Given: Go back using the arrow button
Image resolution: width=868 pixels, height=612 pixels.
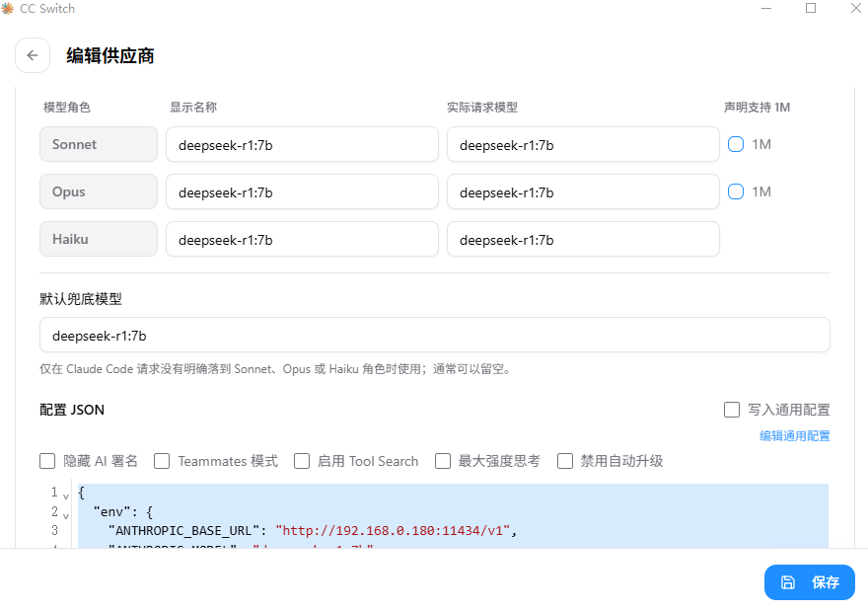Looking at the screenshot, I should coord(33,55).
